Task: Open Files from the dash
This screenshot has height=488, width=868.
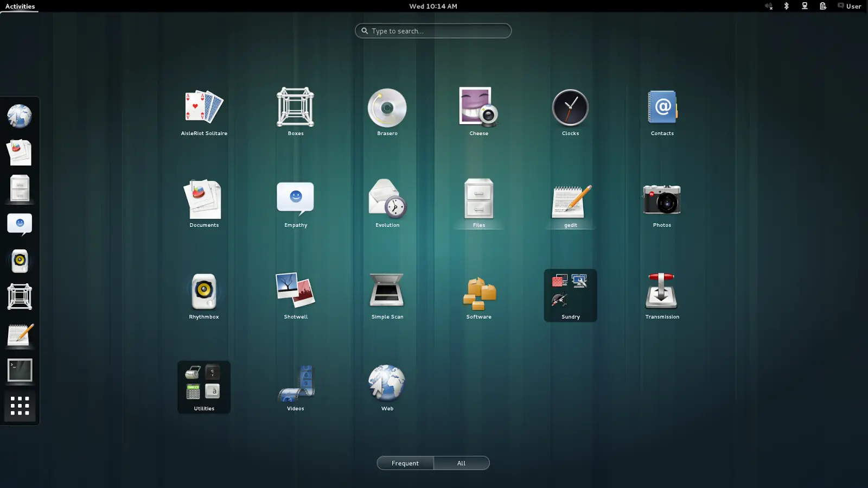Action: coord(20,189)
